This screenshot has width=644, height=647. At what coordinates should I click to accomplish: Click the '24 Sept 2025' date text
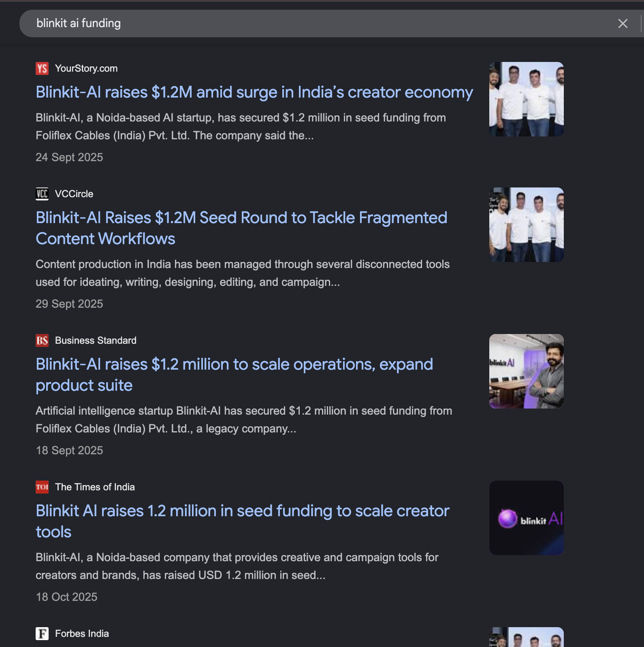69,157
